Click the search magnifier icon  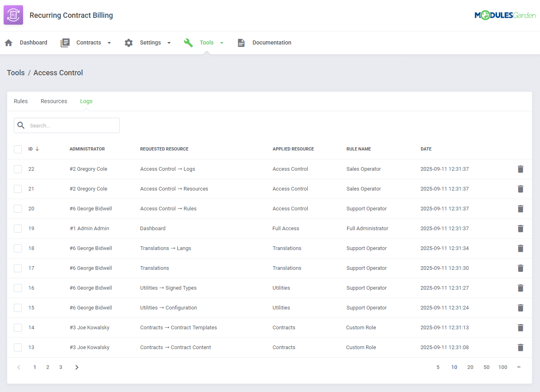pos(21,125)
